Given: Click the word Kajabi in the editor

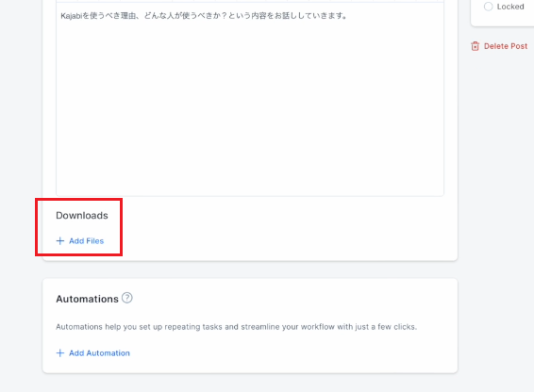Looking at the screenshot, I should tap(72, 16).
